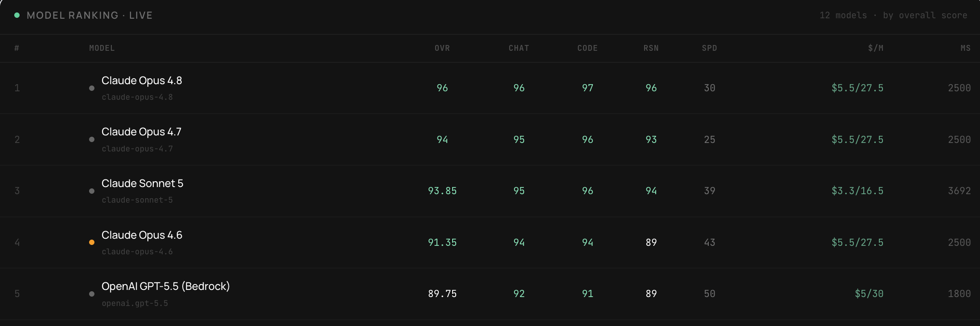980x326 pixels.
Task: Click the 12 models by overall score label
Action: (894, 15)
